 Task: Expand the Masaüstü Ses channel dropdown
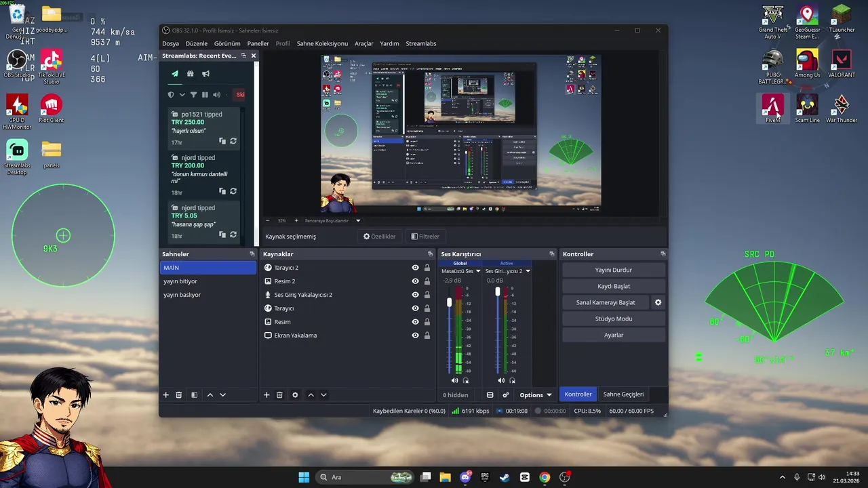coord(478,271)
